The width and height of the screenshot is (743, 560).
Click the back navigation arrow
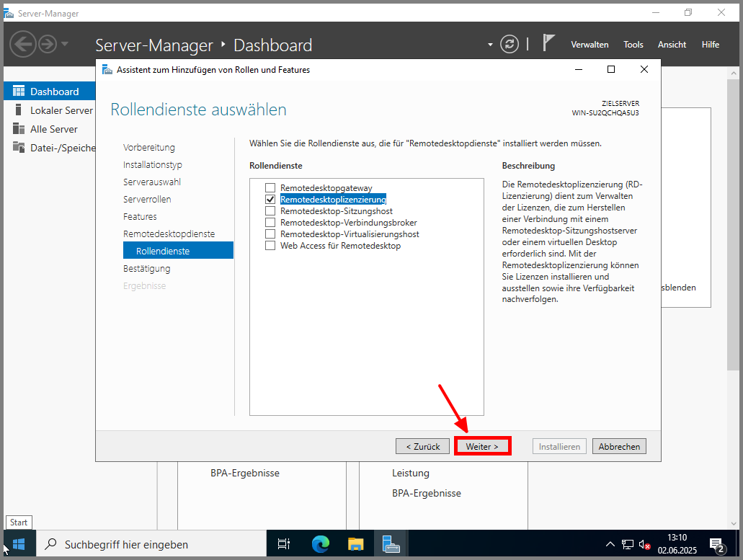[x=22, y=45]
